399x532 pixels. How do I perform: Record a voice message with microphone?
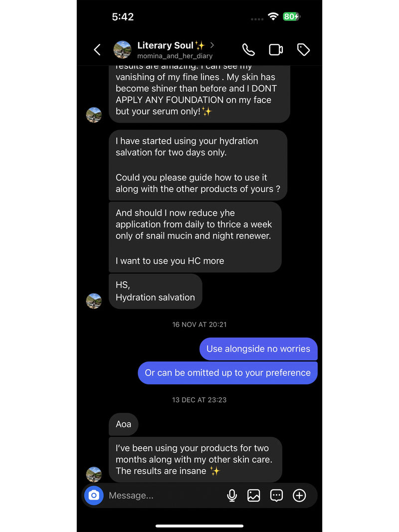click(232, 495)
